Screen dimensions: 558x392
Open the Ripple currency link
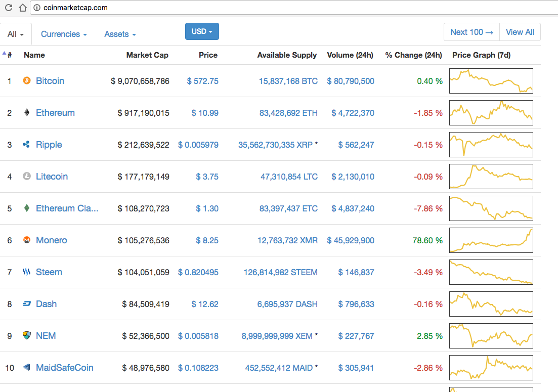point(49,145)
